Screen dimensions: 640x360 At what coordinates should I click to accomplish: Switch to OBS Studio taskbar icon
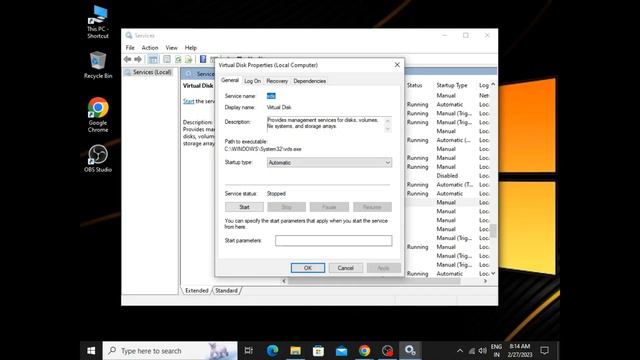387,351
